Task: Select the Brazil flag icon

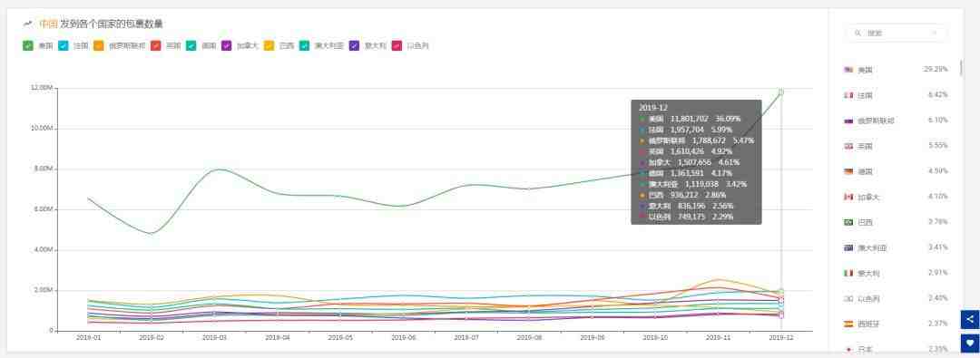Action: click(x=848, y=222)
